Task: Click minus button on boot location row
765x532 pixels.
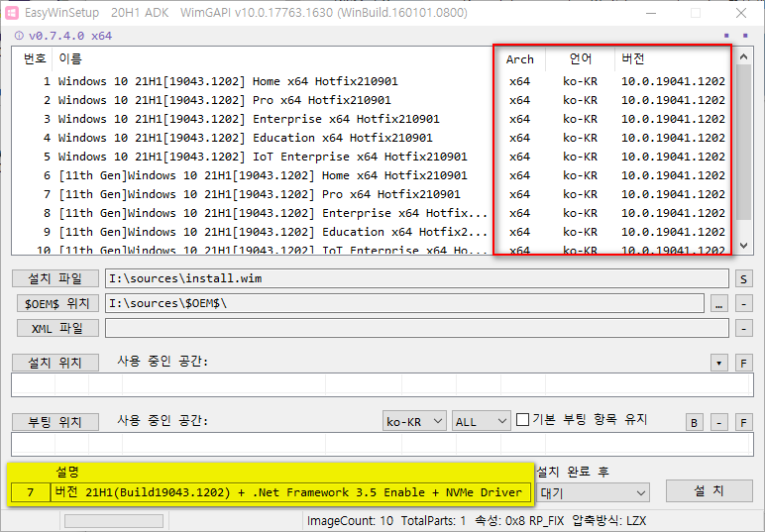Action: click(x=718, y=422)
